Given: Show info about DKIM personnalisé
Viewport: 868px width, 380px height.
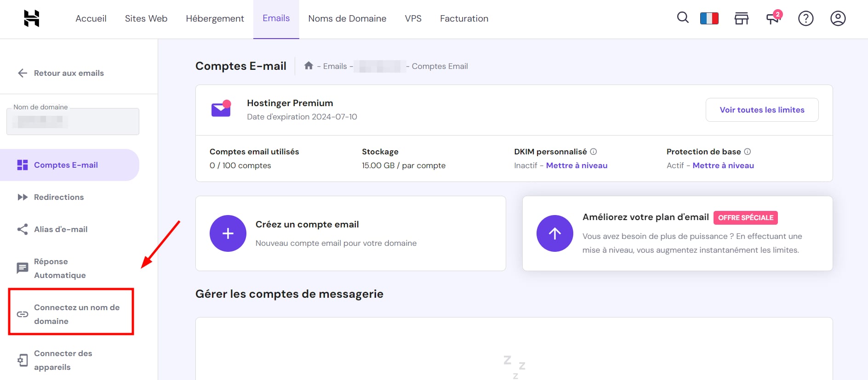Looking at the screenshot, I should [x=594, y=152].
